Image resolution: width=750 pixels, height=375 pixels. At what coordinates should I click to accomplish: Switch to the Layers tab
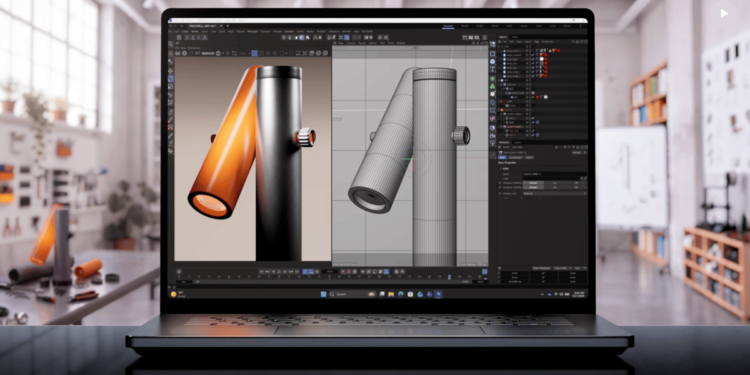click(x=518, y=143)
